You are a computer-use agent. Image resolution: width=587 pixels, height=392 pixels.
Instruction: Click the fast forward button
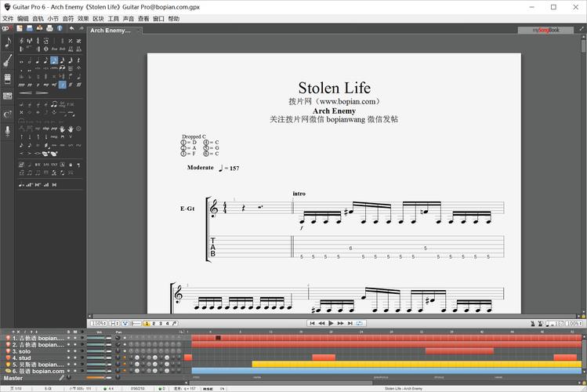(x=340, y=323)
